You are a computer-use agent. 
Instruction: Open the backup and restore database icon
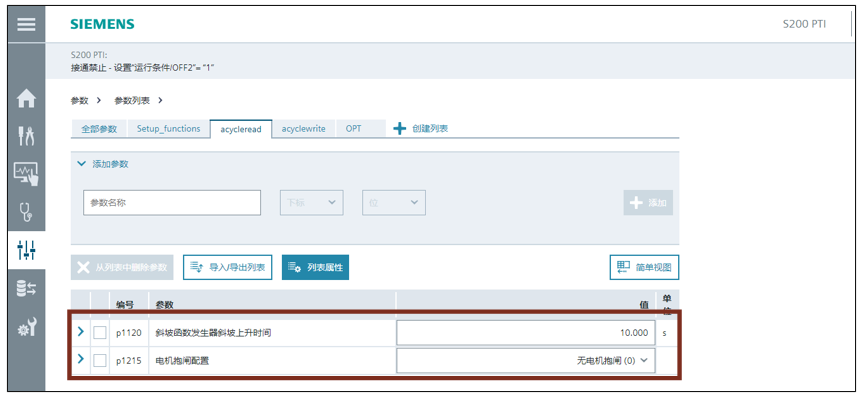26,288
